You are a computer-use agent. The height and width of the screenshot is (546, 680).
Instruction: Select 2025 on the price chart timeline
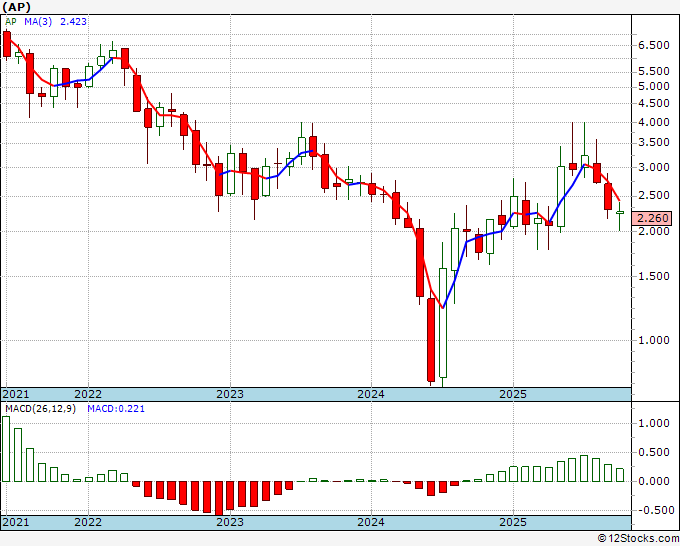pyautogui.click(x=513, y=394)
